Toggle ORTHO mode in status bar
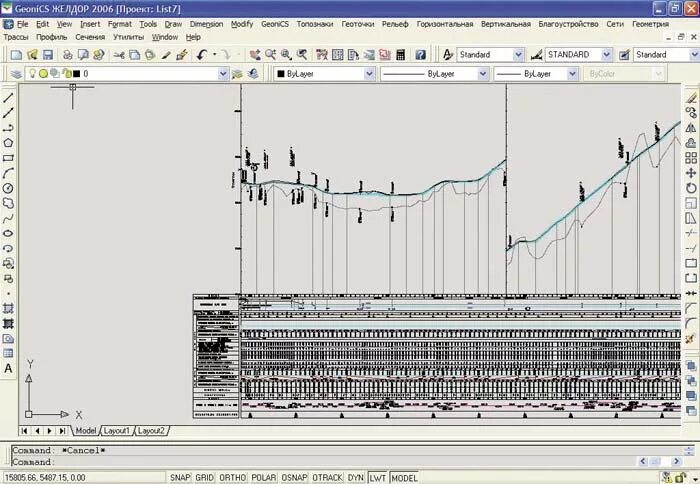This screenshot has width=700, height=484. click(x=233, y=477)
